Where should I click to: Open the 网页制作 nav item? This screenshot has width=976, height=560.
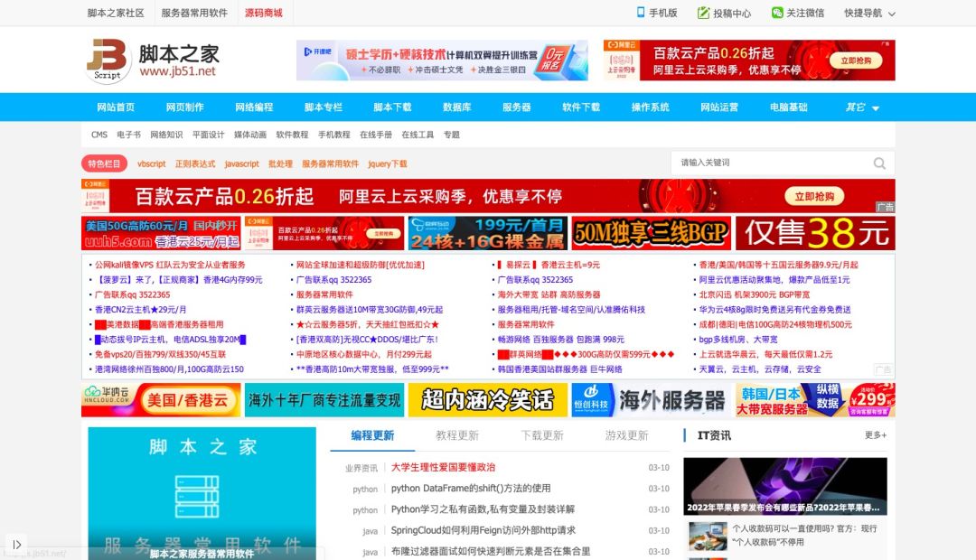coord(185,107)
